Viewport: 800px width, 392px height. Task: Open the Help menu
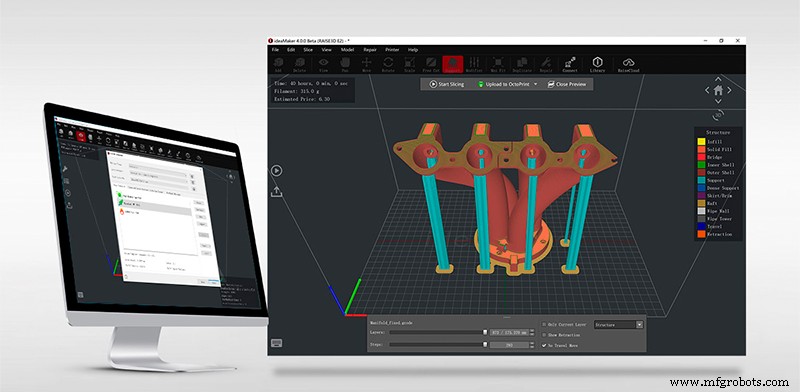[413, 50]
